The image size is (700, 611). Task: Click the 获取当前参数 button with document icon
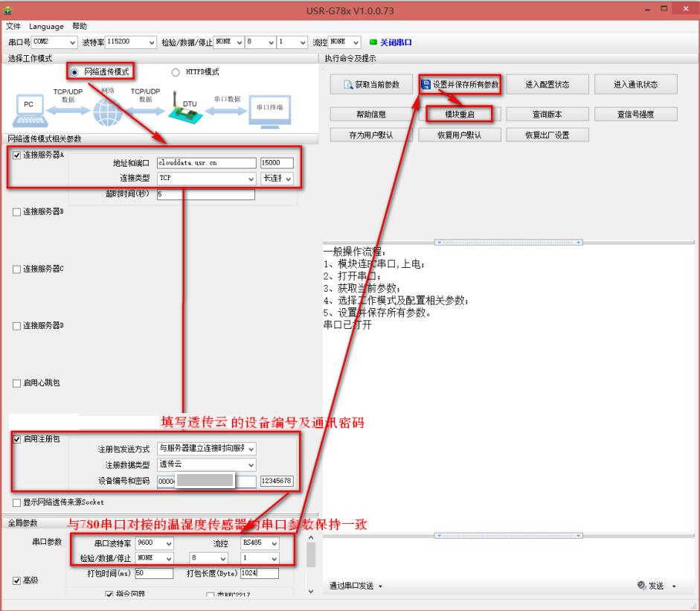coord(371,85)
